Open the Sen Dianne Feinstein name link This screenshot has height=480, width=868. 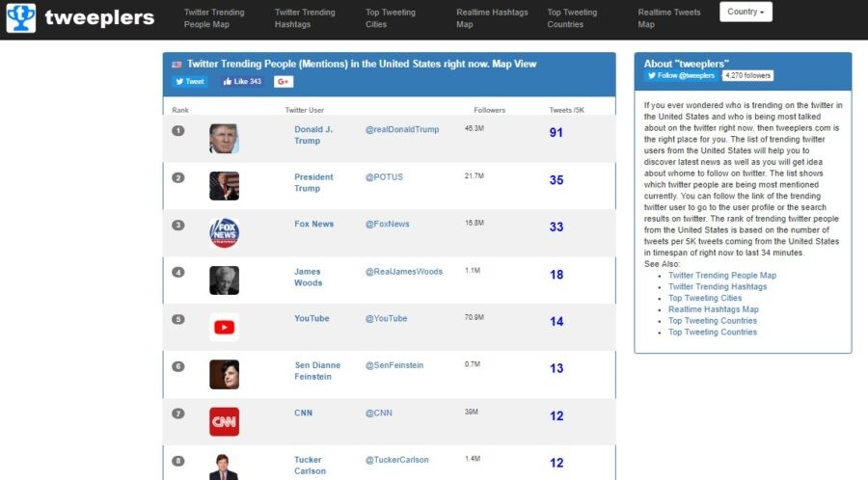coord(317,371)
